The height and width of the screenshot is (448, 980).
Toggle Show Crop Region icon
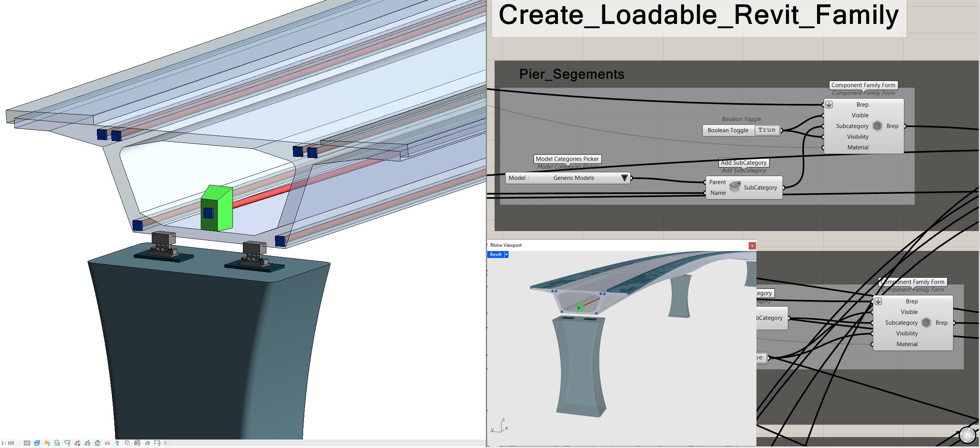click(x=87, y=443)
